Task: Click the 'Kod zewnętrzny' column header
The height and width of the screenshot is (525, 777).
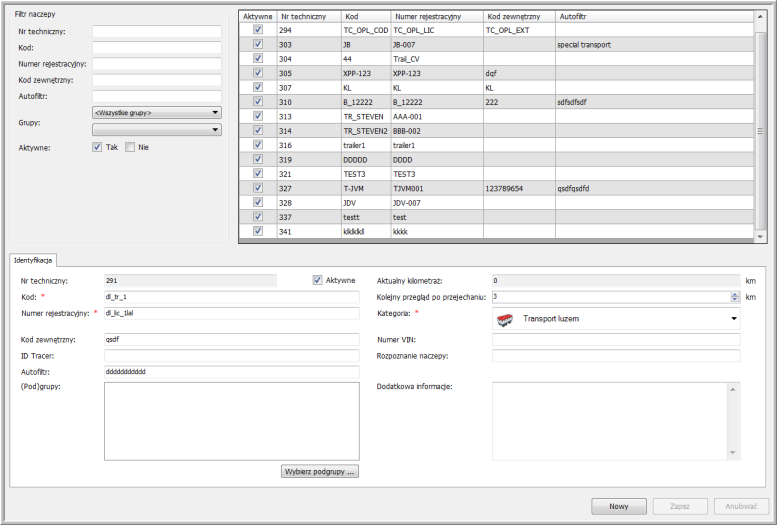Action: pos(518,17)
